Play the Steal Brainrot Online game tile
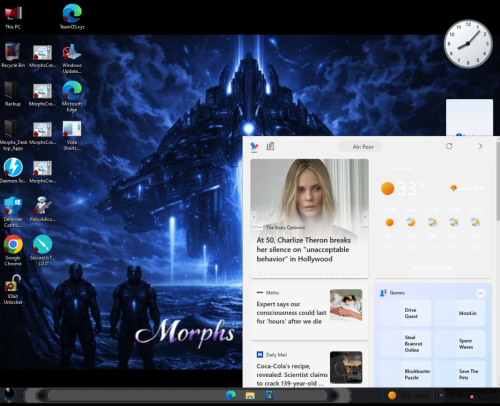Screen dimensions: 500x406 point(405,344)
